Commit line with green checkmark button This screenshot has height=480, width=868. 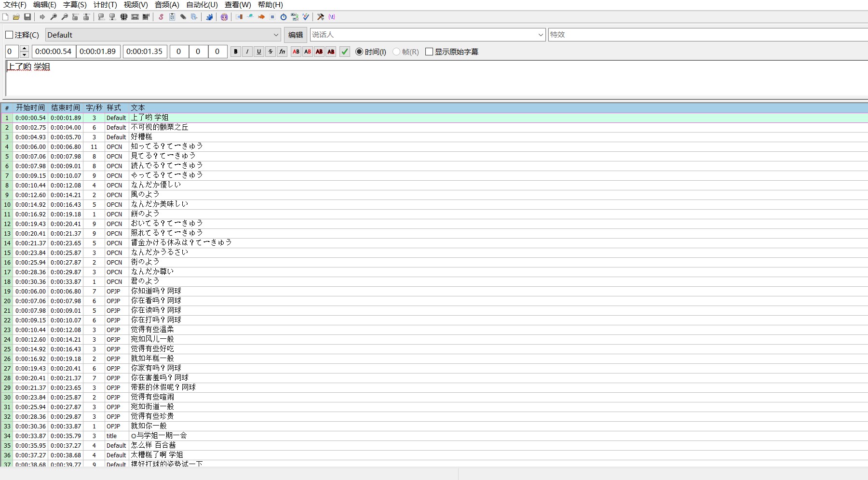[x=345, y=52]
